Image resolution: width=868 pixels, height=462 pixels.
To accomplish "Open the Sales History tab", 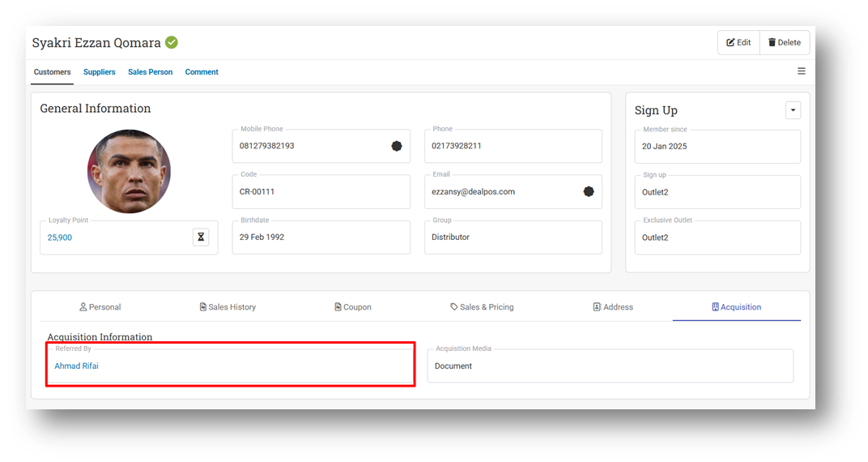I will pyautogui.click(x=228, y=307).
